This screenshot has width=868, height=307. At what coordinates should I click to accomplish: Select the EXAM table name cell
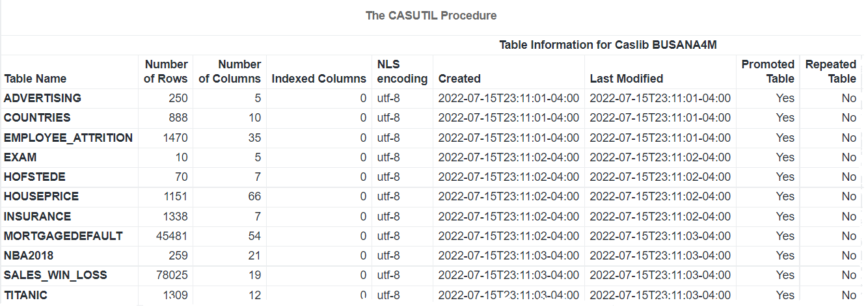pyautogui.click(x=20, y=157)
